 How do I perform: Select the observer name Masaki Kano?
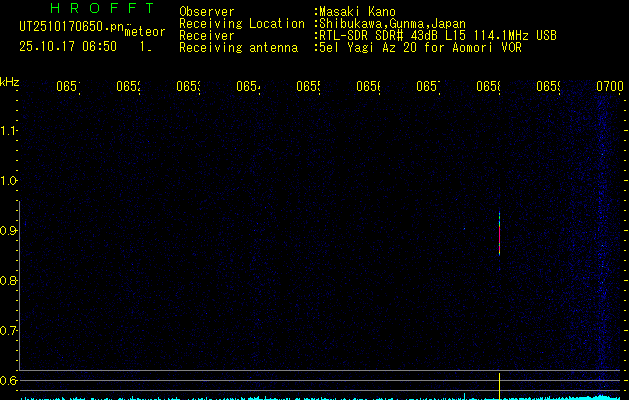tap(357, 12)
